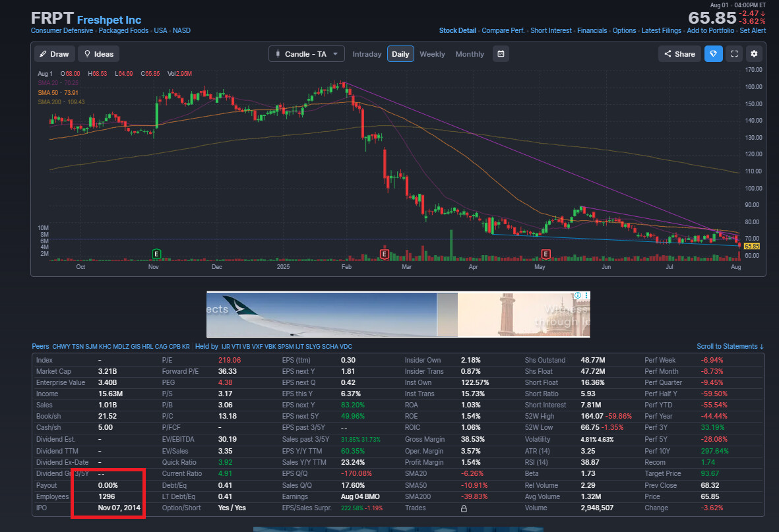The width and height of the screenshot is (779, 532).
Task: Share the FRPT chart
Action: 679,53
